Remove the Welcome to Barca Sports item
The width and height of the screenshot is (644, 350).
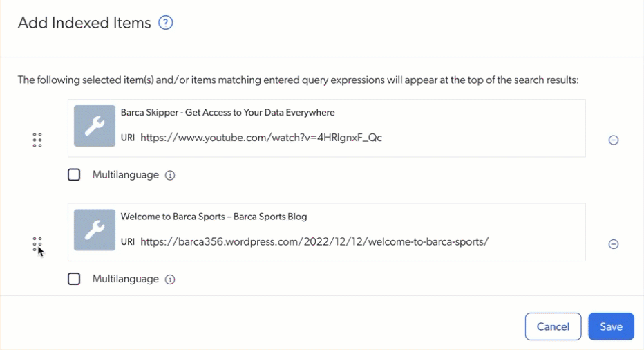613,244
